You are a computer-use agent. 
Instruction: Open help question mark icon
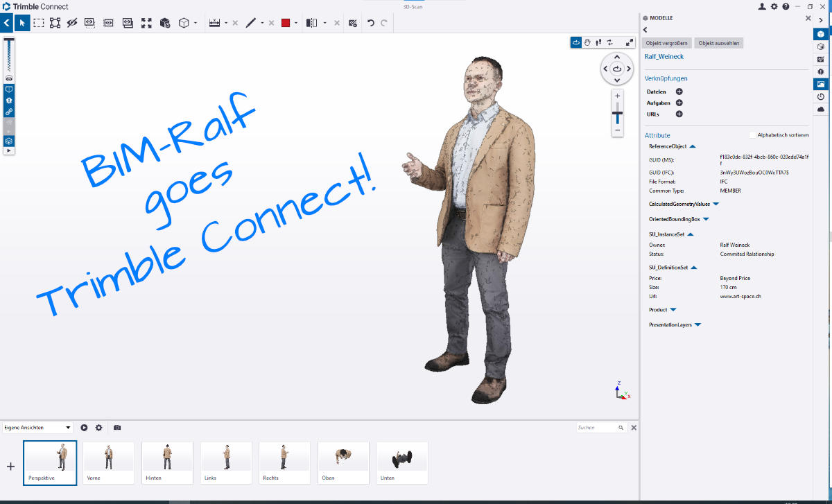[786, 6]
